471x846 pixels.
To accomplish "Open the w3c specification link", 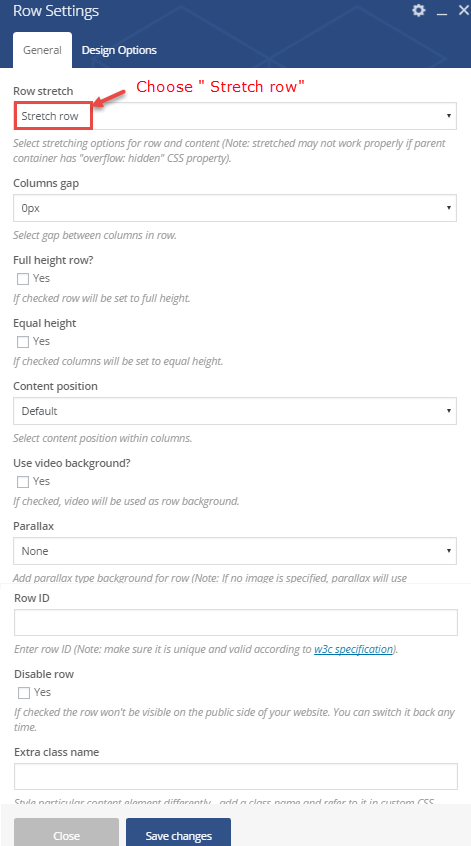I will point(353,649).
